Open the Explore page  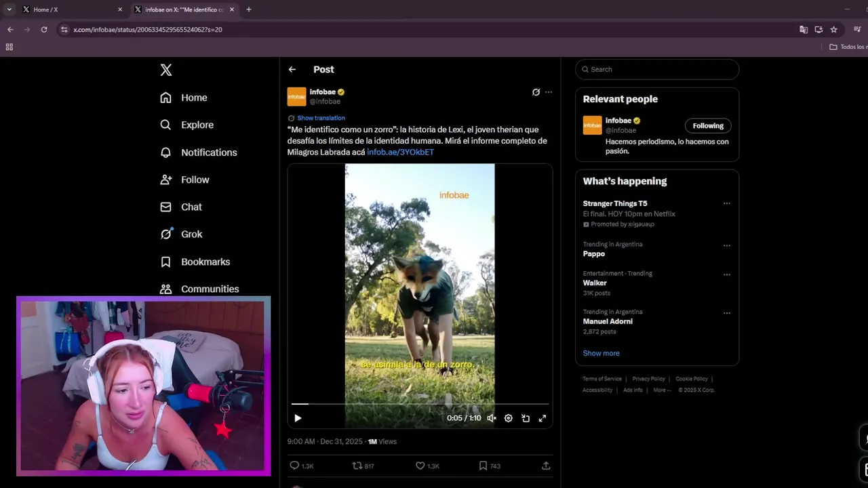click(x=186, y=125)
